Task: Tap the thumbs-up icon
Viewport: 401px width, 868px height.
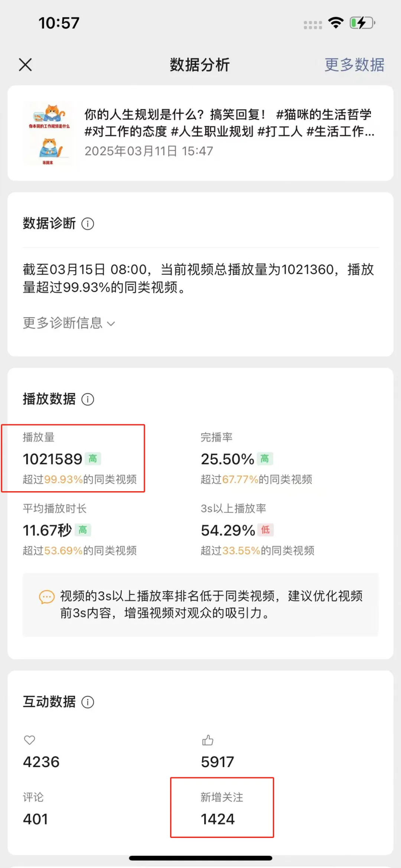Action: point(208,740)
